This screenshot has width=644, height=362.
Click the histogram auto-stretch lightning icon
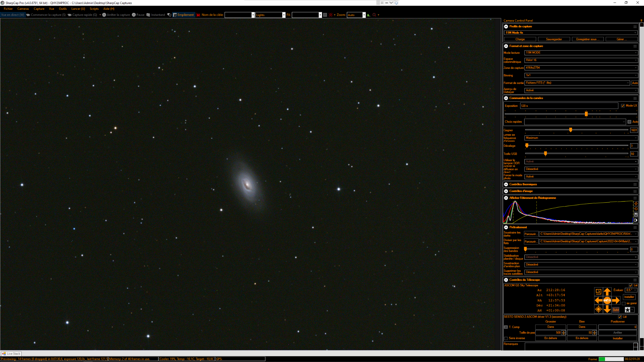[x=636, y=204]
